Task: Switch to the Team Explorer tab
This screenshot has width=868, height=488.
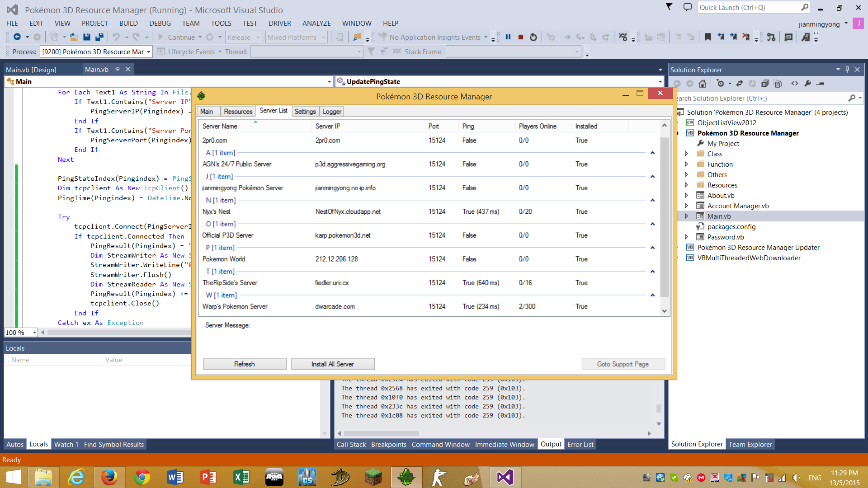Action: coord(750,444)
